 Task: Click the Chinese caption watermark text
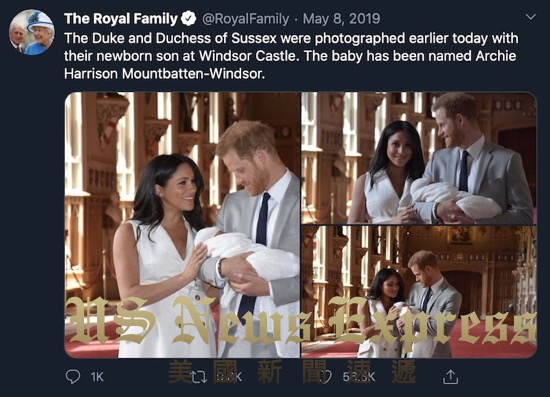pyautogui.click(x=292, y=372)
